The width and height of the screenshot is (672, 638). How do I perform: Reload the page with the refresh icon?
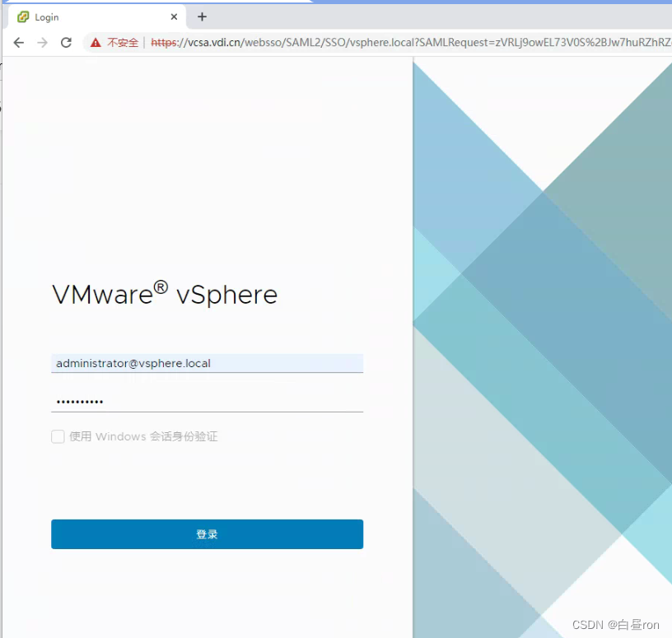pyautogui.click(x=66, y=43)
